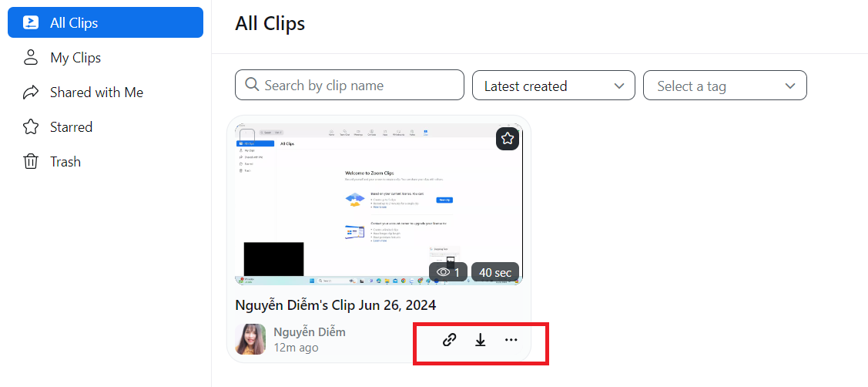Copy the clip link with chain icon
The height and width of the screenshot is (387, 868).
pyautogui.click(x=450, y=340)
